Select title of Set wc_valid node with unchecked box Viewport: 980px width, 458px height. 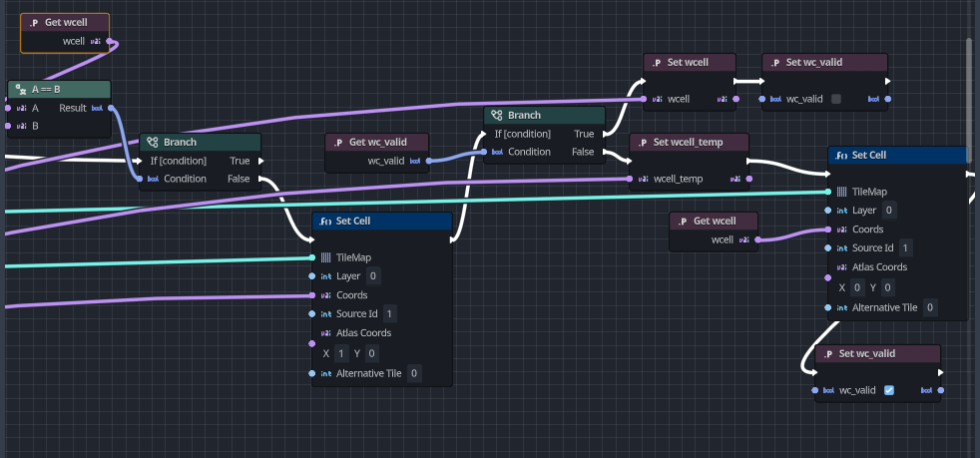[x=814, y=63]
